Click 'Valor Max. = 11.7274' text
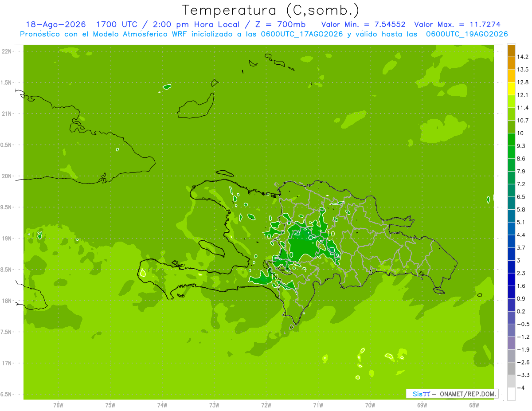532x411 pixels. click(458, 24)
